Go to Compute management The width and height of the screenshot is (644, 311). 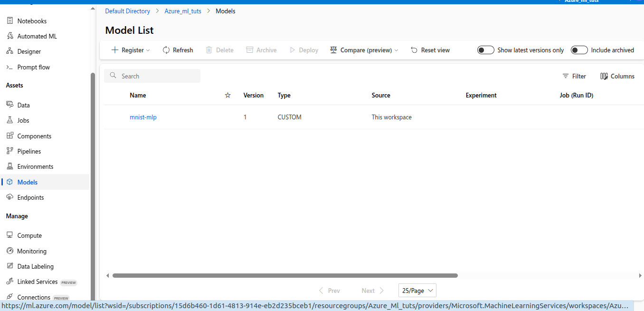29,235
